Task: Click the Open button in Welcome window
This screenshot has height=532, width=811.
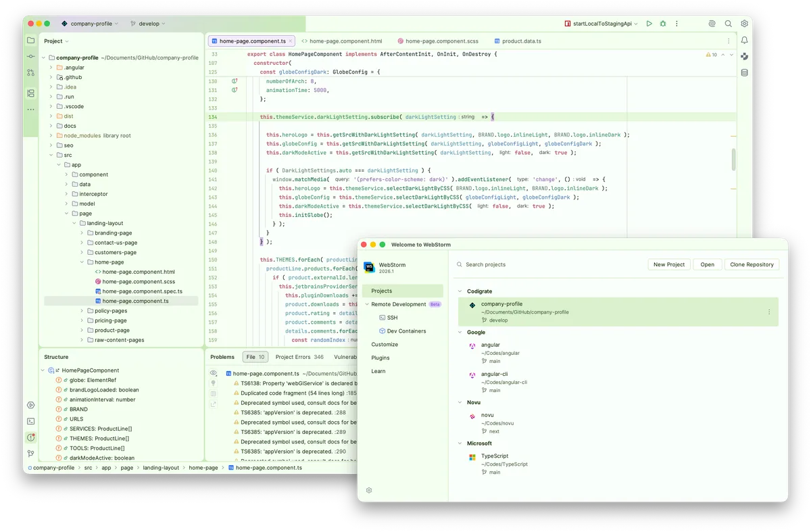Action: pos(708,264)
